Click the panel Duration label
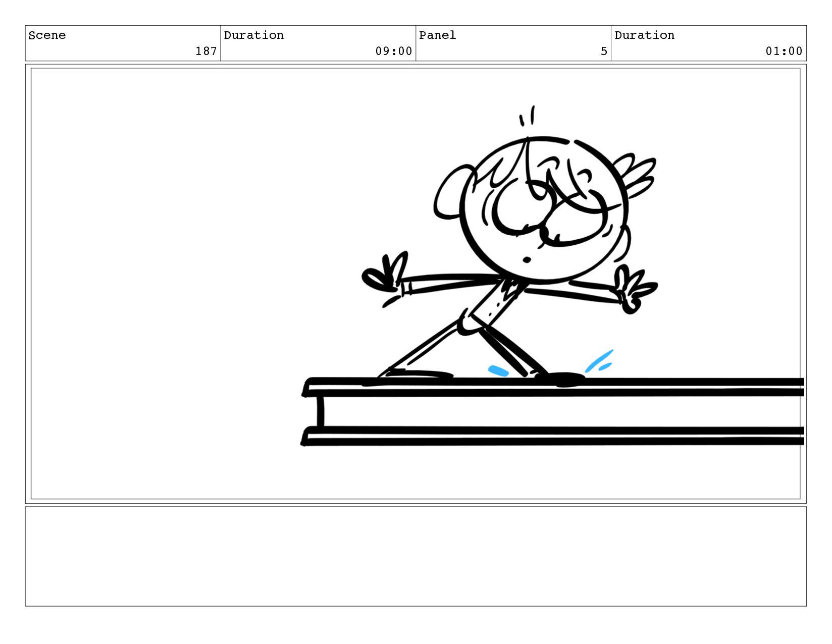 tap(644, 35)
